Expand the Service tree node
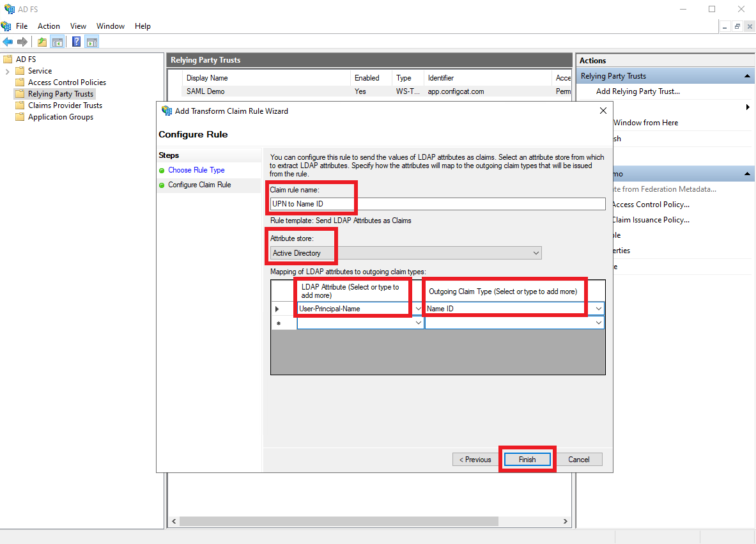 tap(7, 71)
